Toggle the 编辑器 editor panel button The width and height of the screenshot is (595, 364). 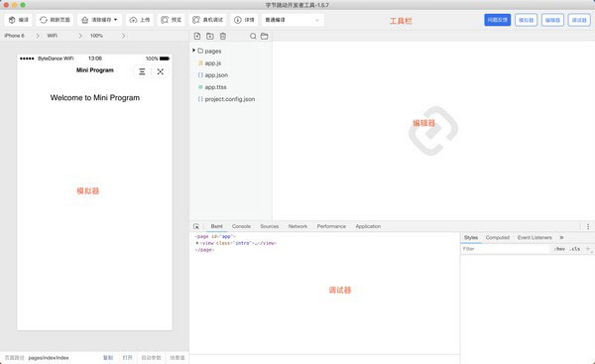point(552,20)
